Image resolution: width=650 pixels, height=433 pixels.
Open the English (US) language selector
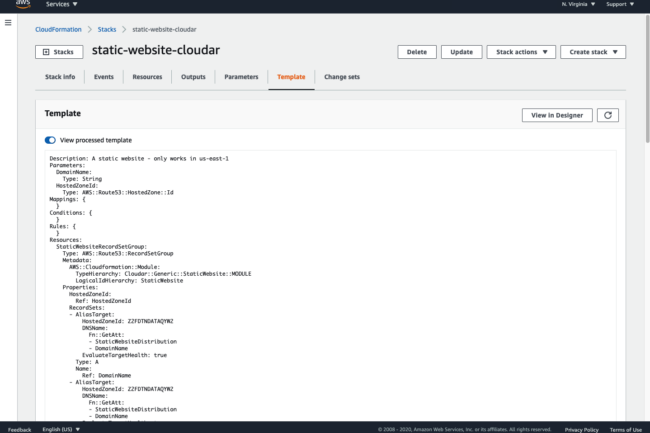click(x=61, y=429)
